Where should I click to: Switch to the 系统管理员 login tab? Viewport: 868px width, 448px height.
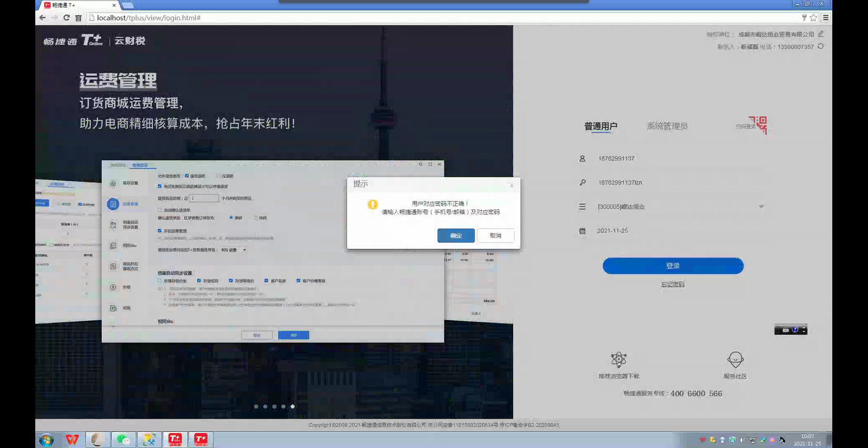pyautogui.click(x=667, y=126)
